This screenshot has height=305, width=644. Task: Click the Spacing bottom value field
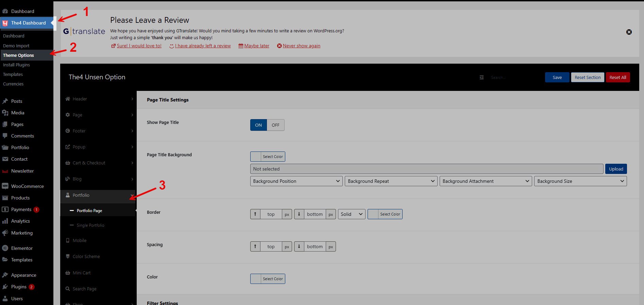click(x=315, y=246)
